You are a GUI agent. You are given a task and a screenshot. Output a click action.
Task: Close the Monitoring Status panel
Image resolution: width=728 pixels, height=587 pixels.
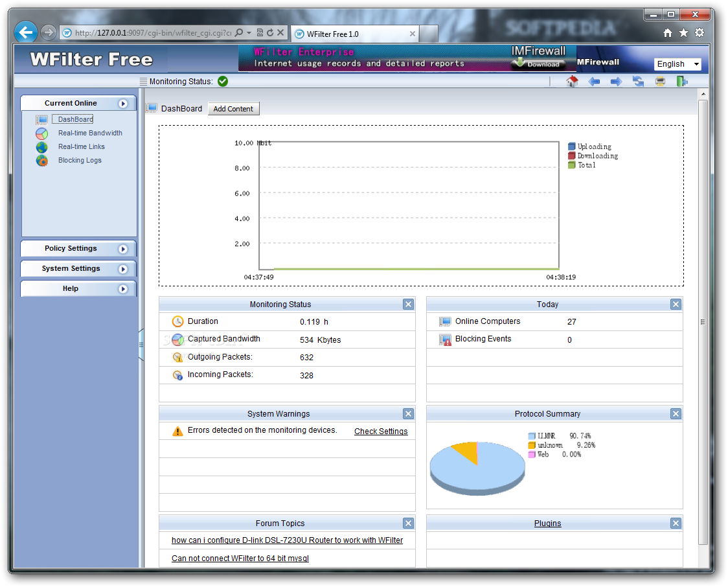pyautogui.click(x=408, y=305)
